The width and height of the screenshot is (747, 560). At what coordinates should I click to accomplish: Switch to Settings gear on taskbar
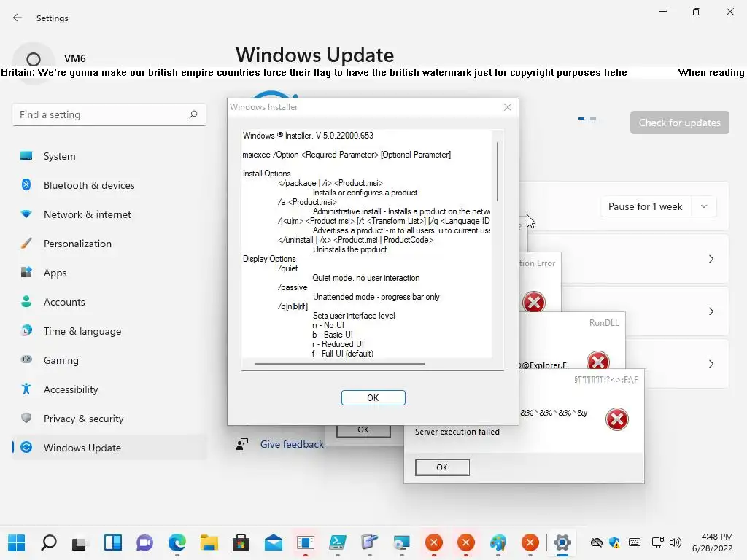tap(562, 542)
